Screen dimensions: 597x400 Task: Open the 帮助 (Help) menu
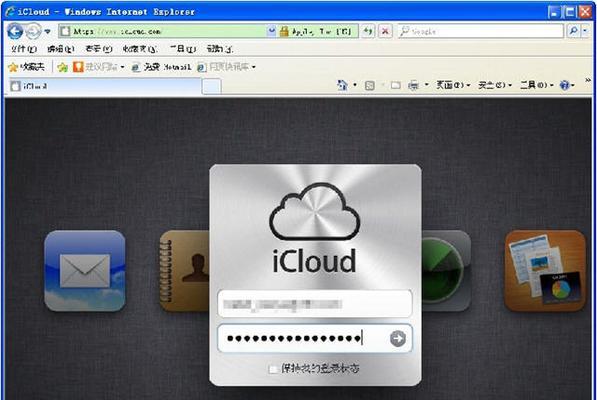click(220, 49)
